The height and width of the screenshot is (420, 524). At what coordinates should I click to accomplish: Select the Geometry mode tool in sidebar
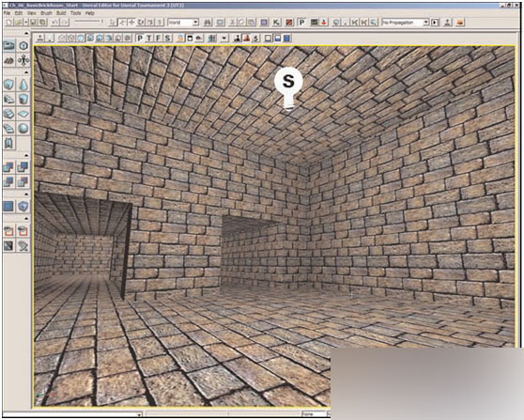pos(23,46)
